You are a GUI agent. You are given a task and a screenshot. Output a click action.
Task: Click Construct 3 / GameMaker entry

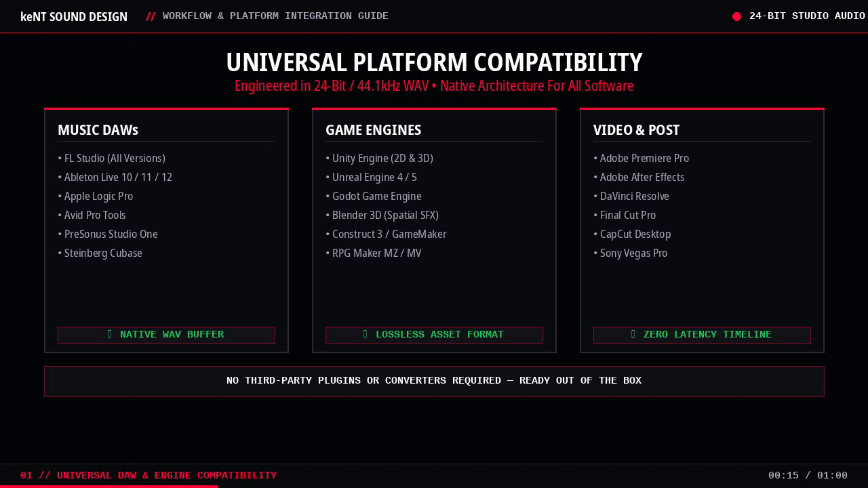pos(387,235)
